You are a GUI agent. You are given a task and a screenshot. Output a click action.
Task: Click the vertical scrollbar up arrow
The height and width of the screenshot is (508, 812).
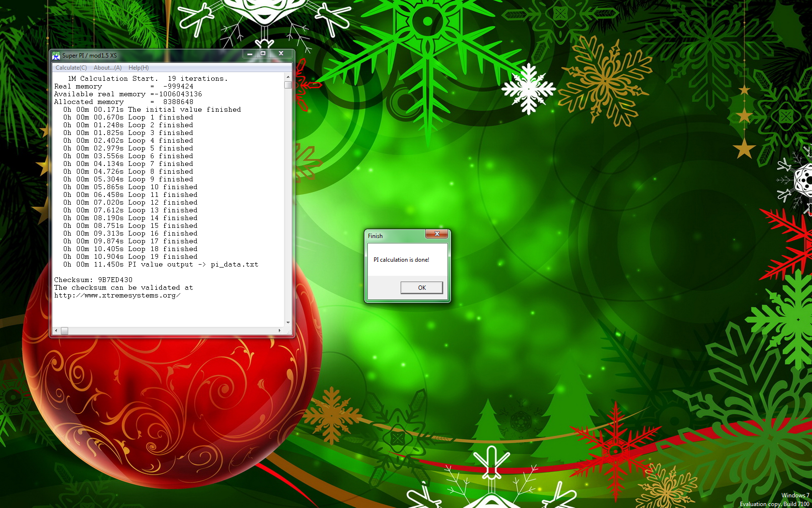(x=288, y=77)
